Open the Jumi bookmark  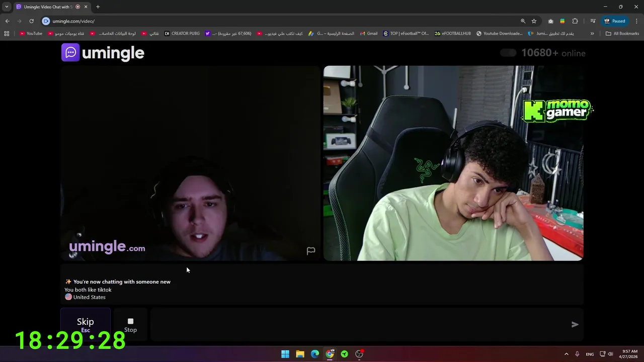tap(551, 34)
